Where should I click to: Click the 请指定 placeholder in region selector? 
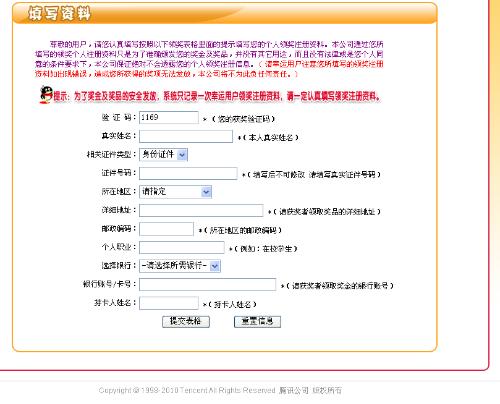point(154,191)
